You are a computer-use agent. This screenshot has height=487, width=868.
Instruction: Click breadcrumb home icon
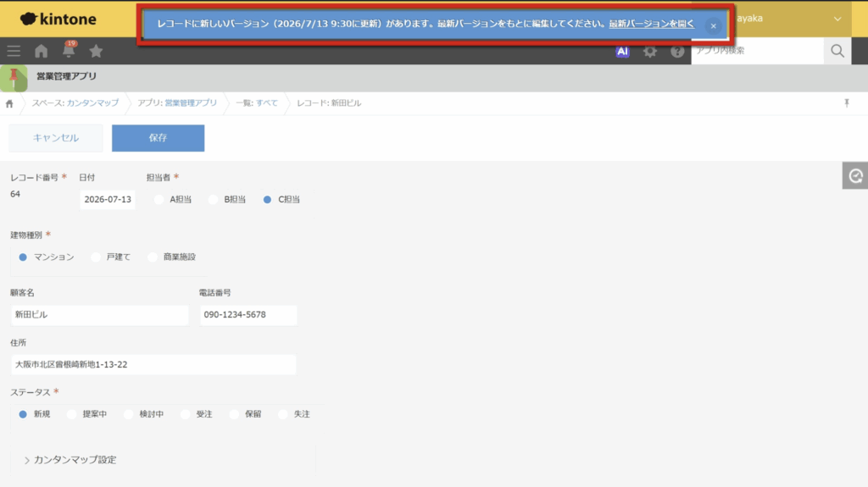coord(9,103)
